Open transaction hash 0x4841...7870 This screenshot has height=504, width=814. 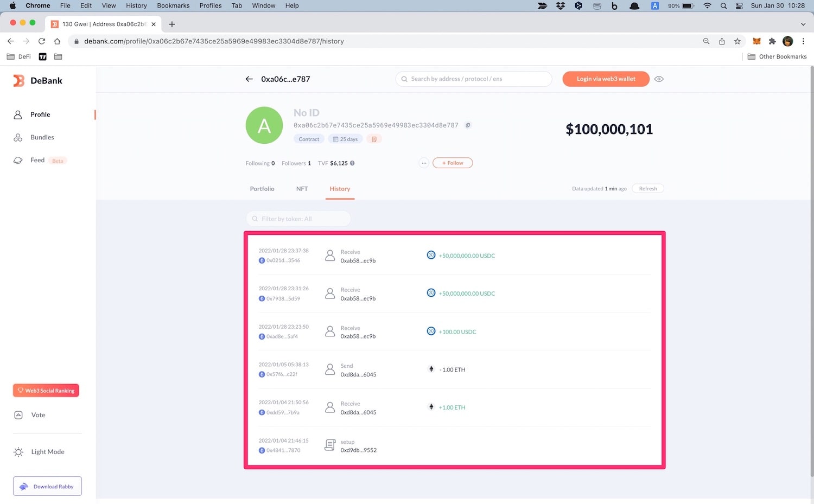pos(283,450)
